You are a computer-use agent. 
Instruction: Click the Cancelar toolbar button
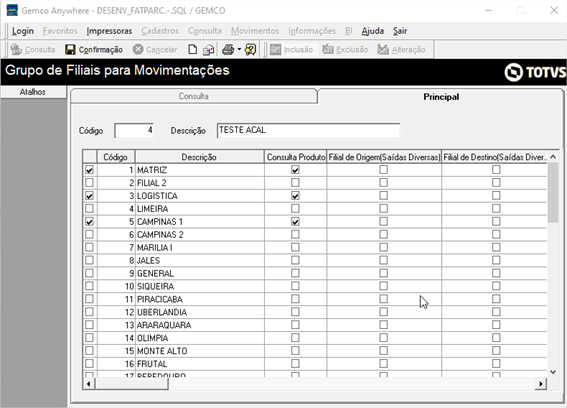click(x=155, y=50)
